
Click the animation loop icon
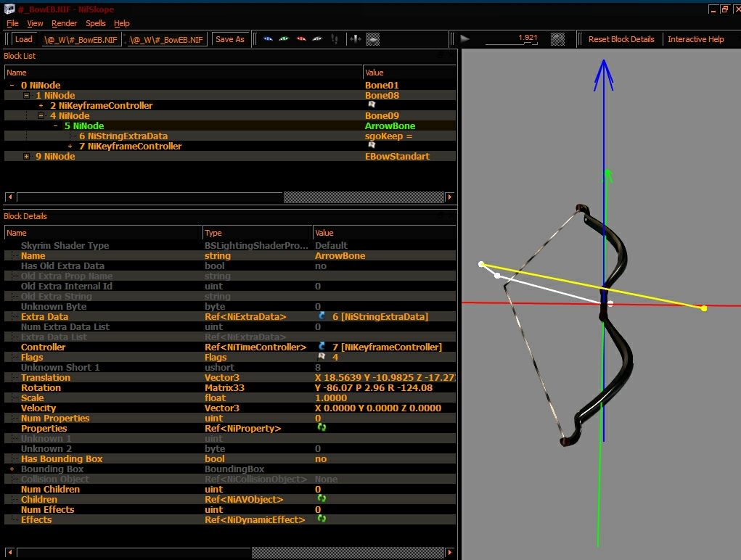click(557, 39)
